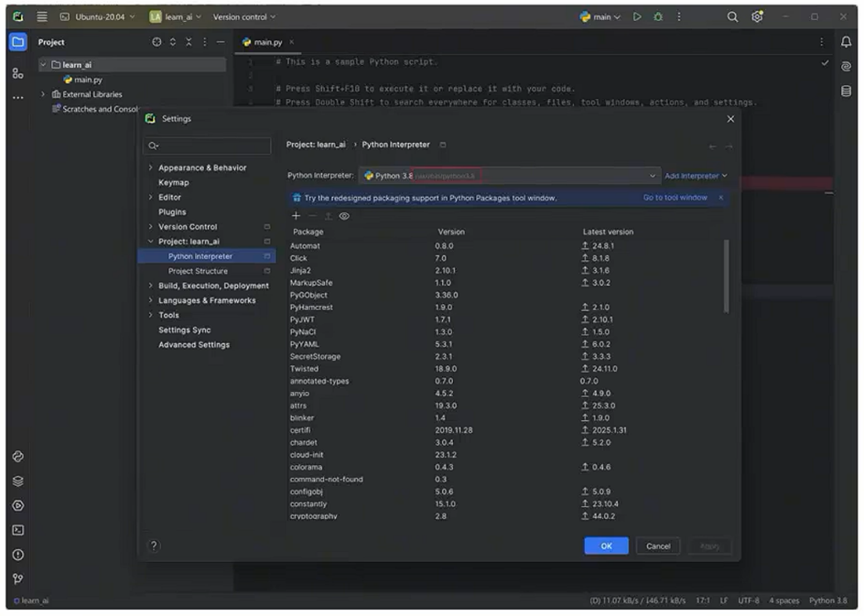Expand Version Control settings group
This screenshot has height=616, width=864.
pos(150,226)
